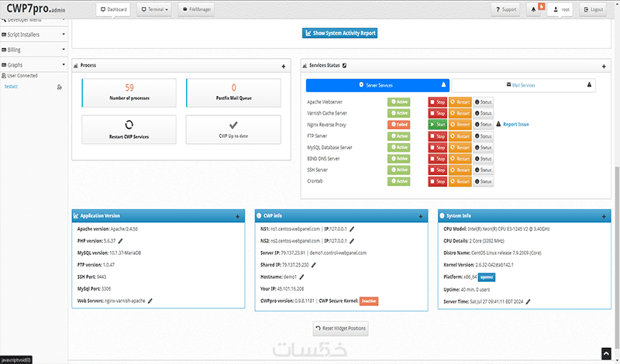Expand the CWP Info widget plus icon
Screen dimensions: 620x364
(x=421, y=217)
